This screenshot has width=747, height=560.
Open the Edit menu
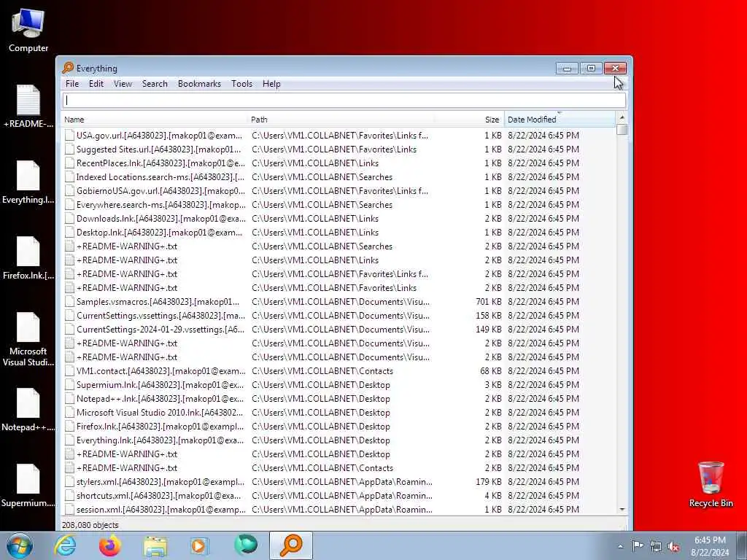coord(96,84)
